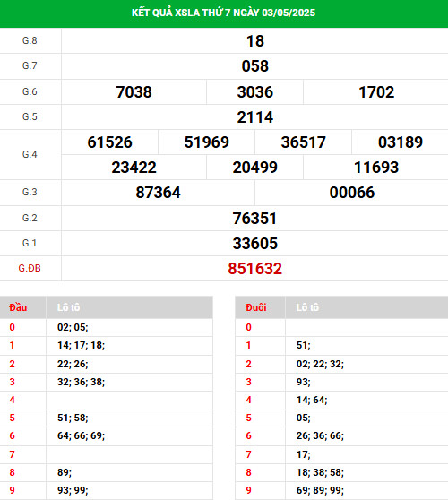Click the Đuôi column header
The image size is (448, 500).
256,307
